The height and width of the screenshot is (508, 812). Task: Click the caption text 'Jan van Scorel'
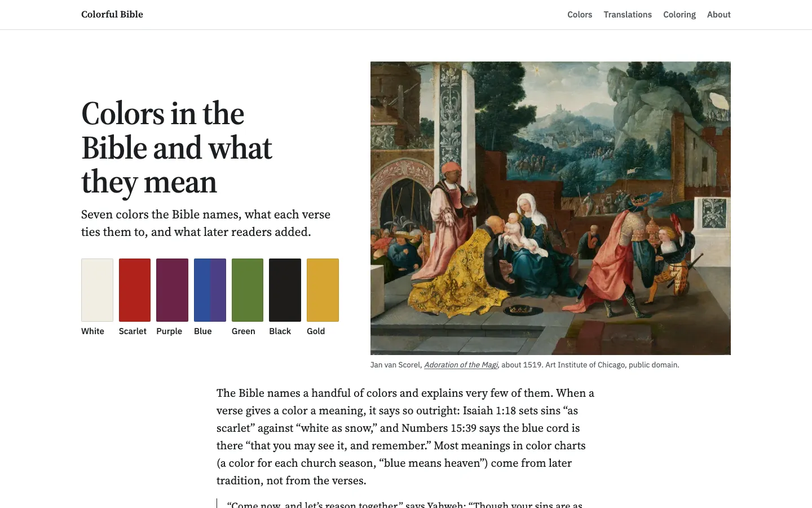[395, 365]
